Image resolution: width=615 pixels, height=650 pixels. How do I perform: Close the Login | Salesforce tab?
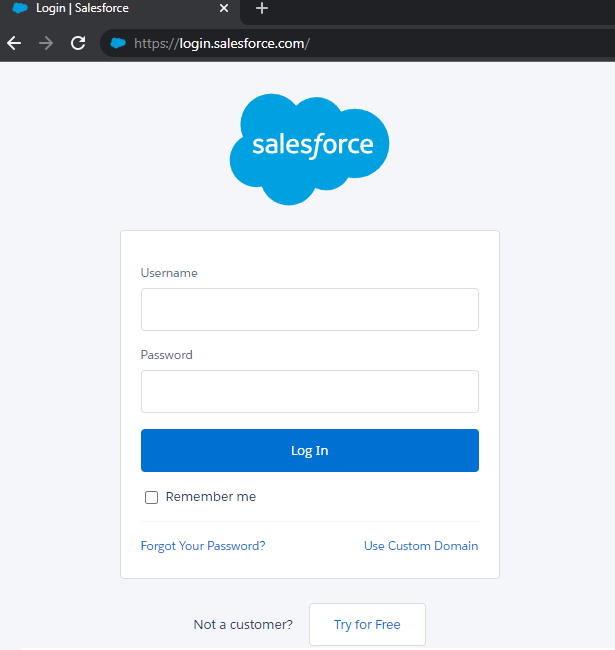coord(224,9)
